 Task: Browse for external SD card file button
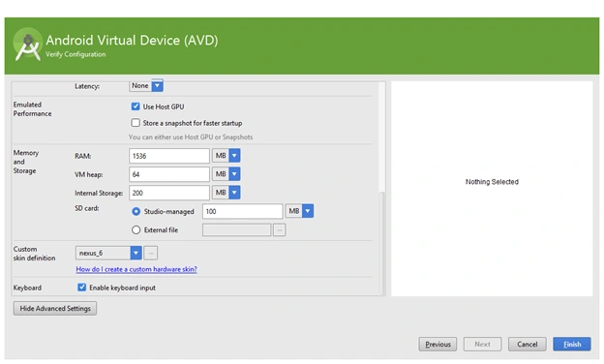[280, 230]
